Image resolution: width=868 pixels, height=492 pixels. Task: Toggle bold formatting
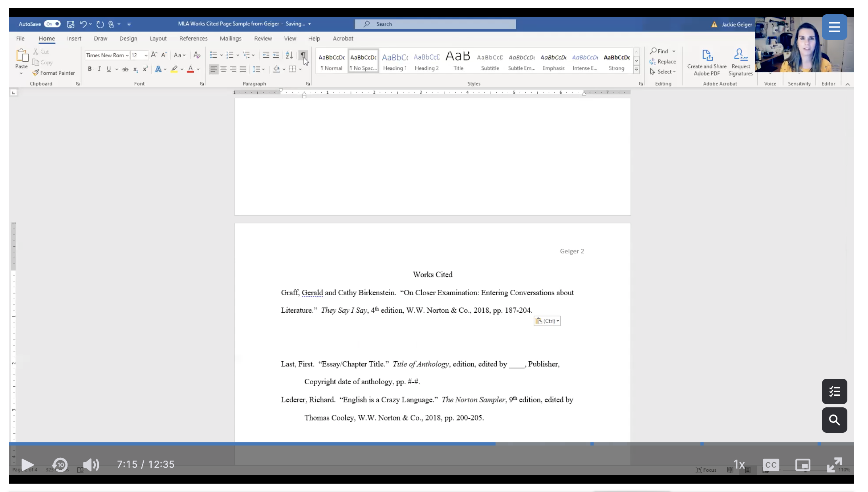(x=90, y=69)
